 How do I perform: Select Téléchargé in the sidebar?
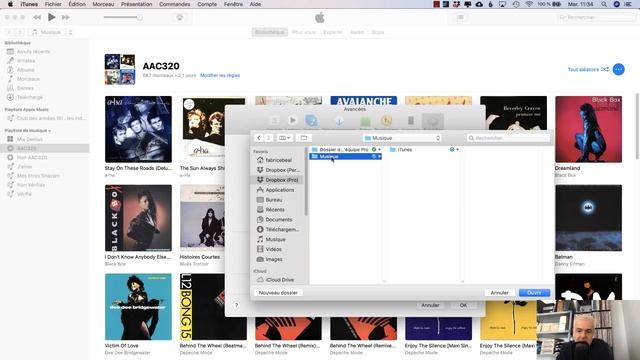coord(29,97)
